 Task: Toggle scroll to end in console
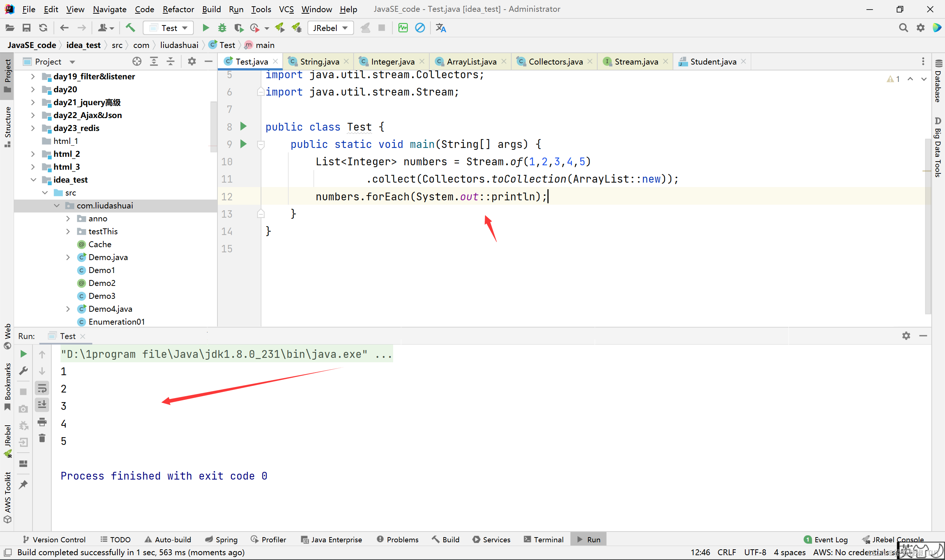pos(42,405)
